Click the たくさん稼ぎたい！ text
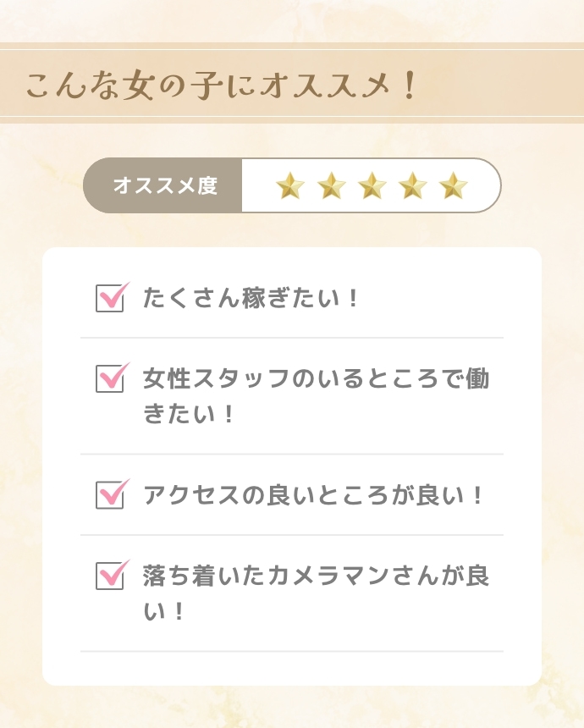 [251, 298]
